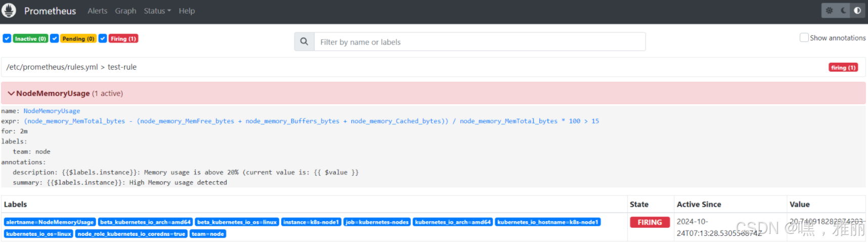Click the kubernetes_io_os=linux label
The width and height of the screenshot is (868, 243).
click(x=38, y=233)
